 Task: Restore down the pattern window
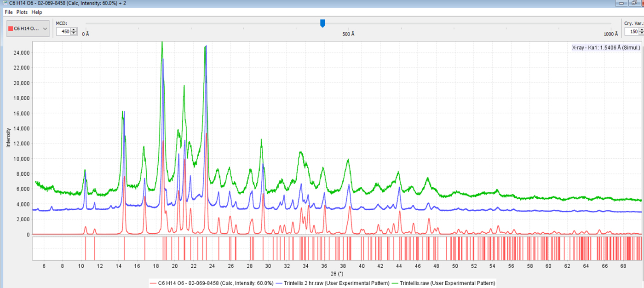point(634,3)
